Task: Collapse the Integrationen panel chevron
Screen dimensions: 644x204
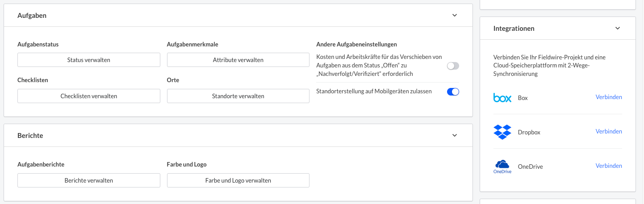Action: tap(618, 28)
